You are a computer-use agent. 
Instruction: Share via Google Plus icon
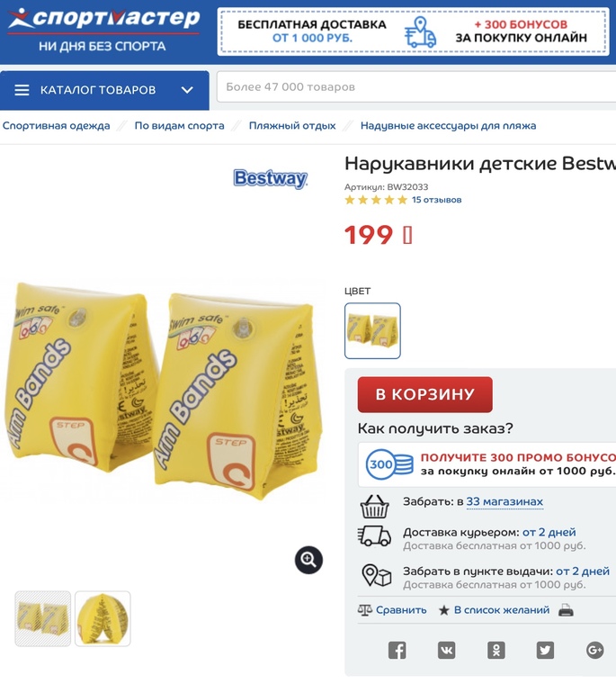pos(594,650)
